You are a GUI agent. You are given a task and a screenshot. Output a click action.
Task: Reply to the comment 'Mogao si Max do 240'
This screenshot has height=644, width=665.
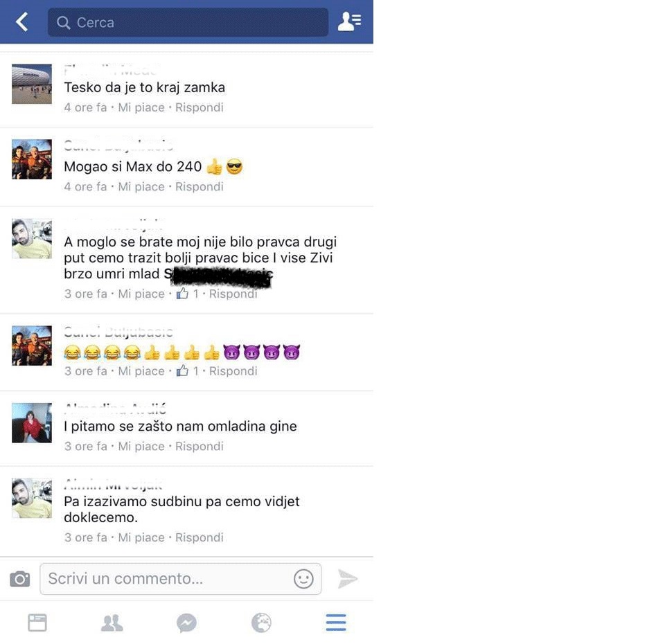tap(199, 187)
